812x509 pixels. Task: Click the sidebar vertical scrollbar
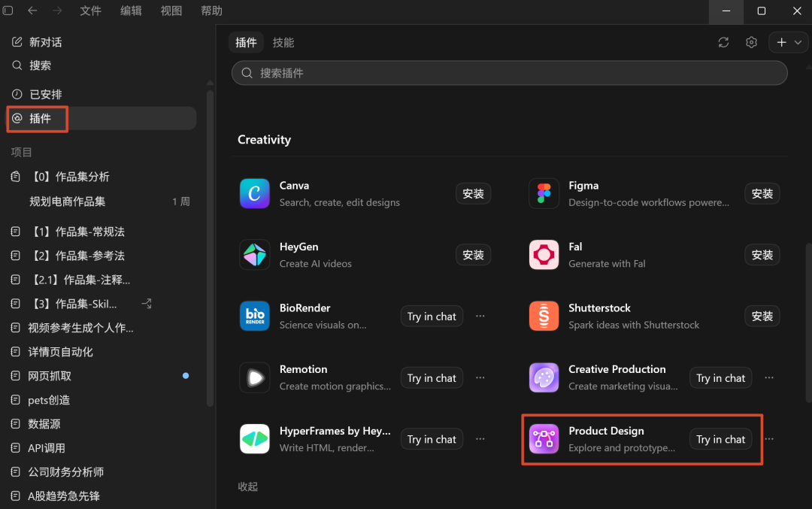pyautogui.click(x=210, y=248)
